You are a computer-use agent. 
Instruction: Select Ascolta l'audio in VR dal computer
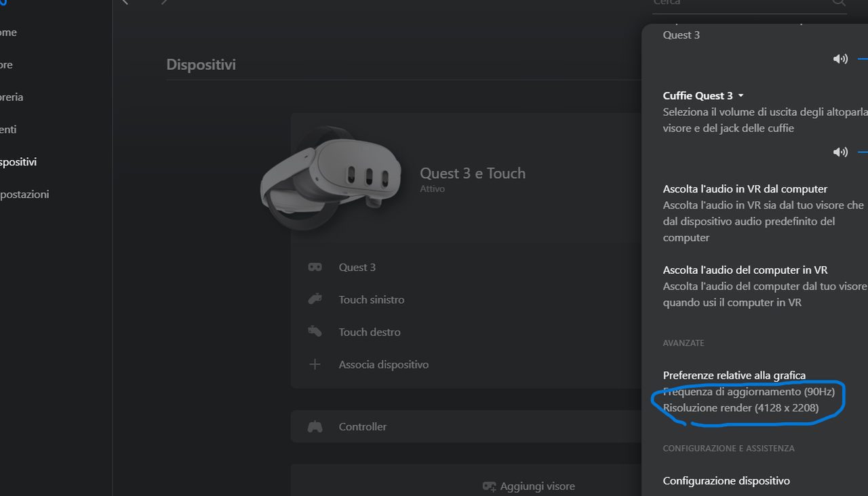(x=745, y=189)
